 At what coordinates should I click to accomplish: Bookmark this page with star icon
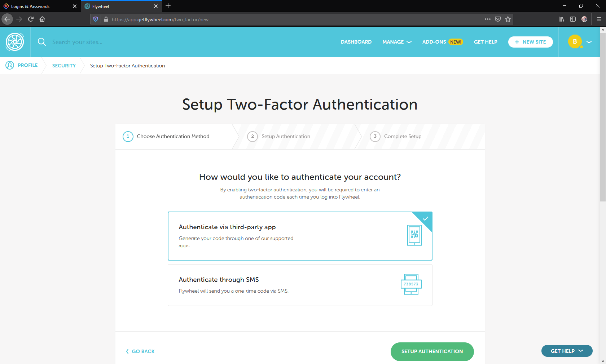(508, 19)
